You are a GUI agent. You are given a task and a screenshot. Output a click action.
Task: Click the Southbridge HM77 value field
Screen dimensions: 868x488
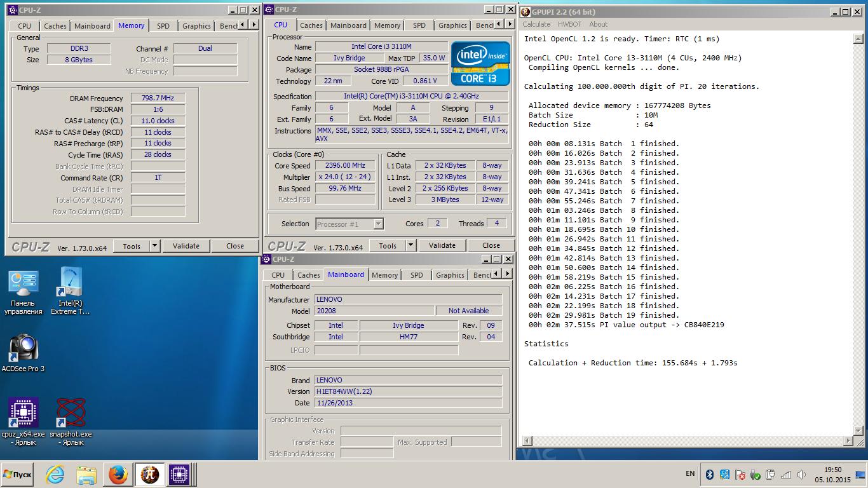tap(409, 337)
